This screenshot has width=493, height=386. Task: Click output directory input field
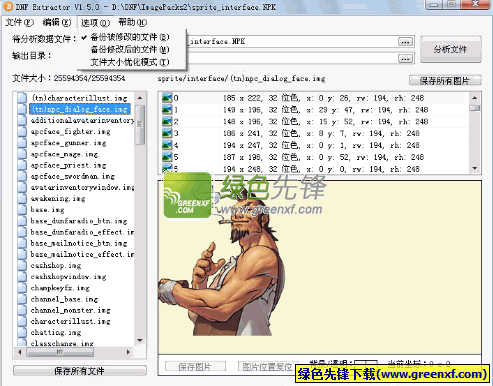tap(292, 59)
